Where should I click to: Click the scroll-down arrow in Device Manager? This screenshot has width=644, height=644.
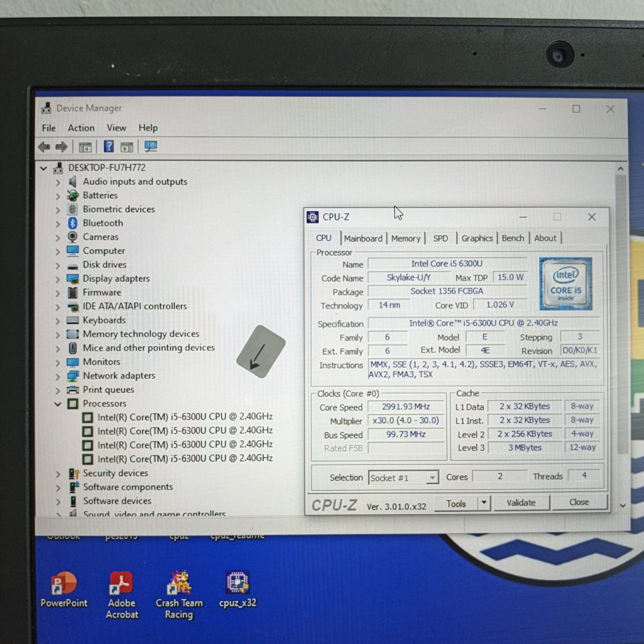622,505
